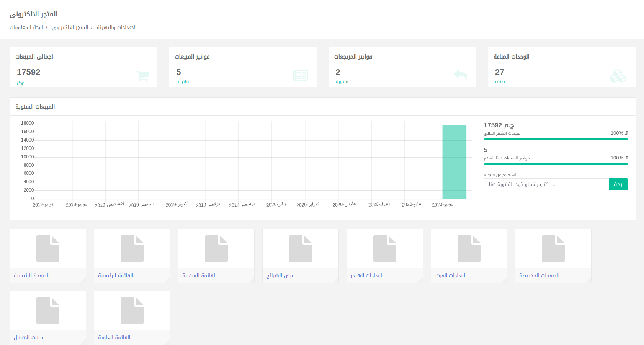Click the 17592 total sales value
This screenshot has height=345, width=644.
29,72
